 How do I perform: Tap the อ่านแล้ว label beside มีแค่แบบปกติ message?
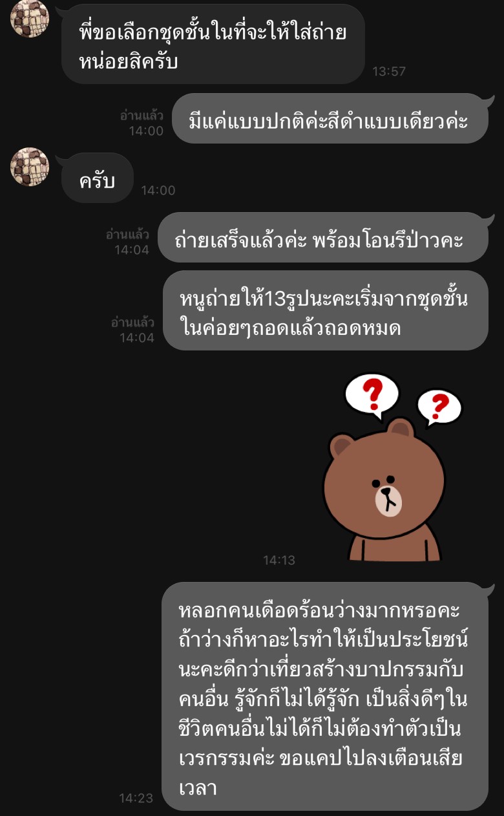click(142, 116)
